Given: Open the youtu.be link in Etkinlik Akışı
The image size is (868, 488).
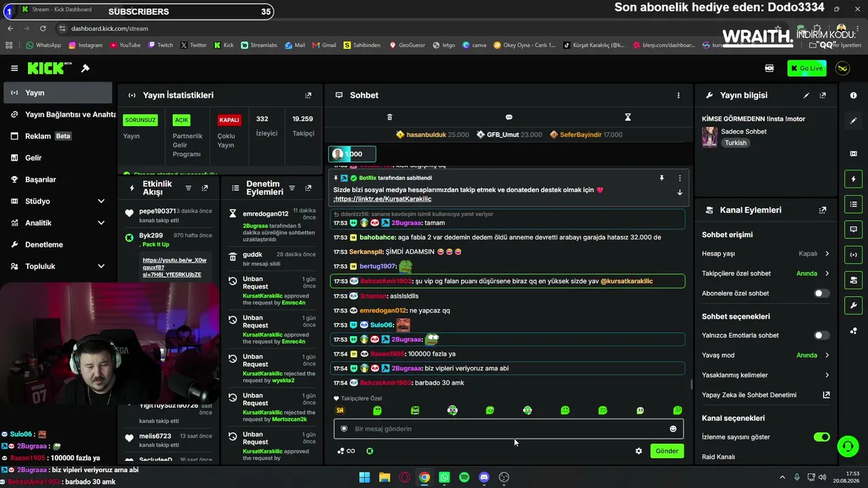Looking at the screenshot, I should pos(174,267).
